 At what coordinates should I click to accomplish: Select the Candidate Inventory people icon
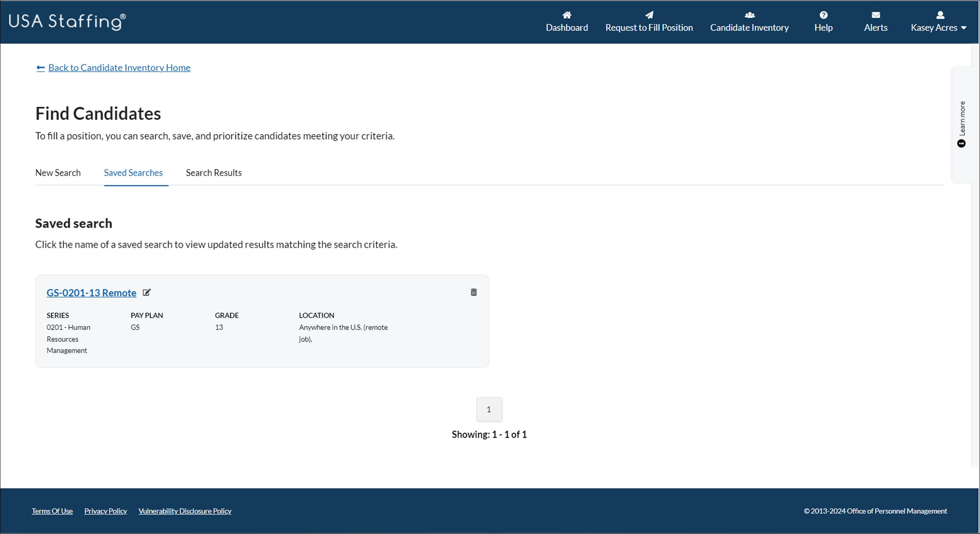pyautogui.click(x=749, y=15)
